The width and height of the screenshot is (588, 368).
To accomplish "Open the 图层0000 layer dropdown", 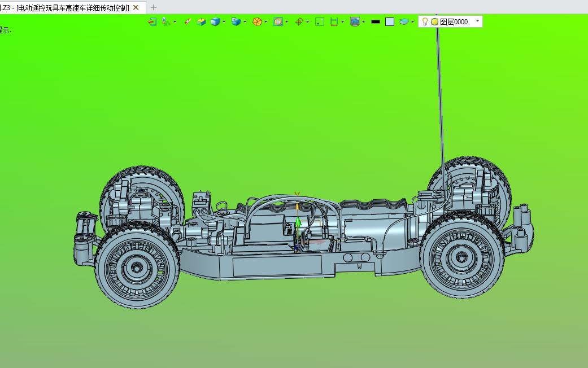I will click(477, 21).
